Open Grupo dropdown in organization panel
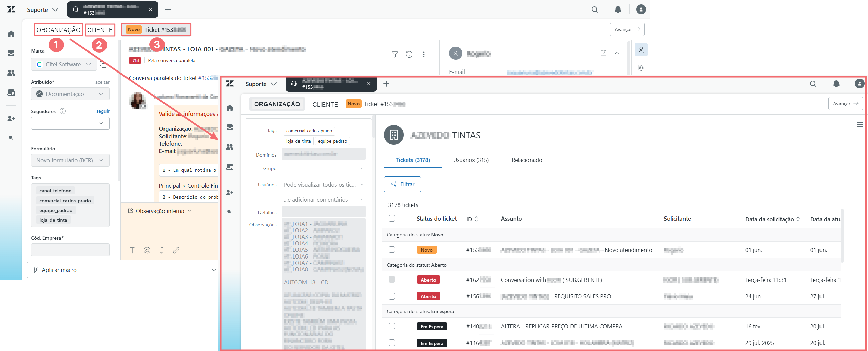Screen dimensions: 868x351 click(324, 168)
